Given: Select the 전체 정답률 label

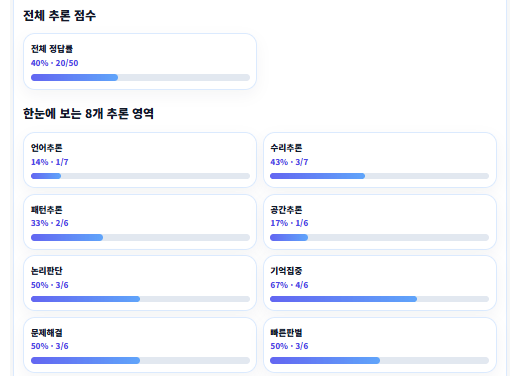Looking at the screenshot, I should coord(52,49).
